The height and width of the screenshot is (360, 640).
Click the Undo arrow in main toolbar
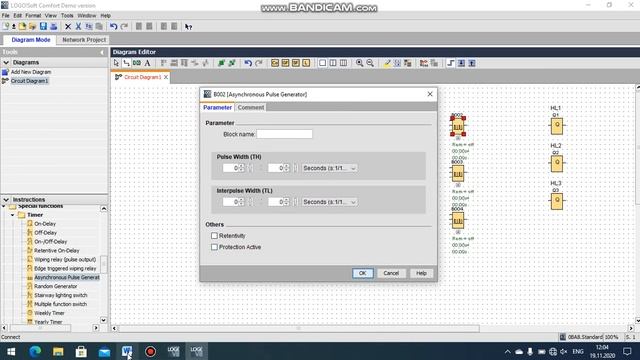pos(113,27)
